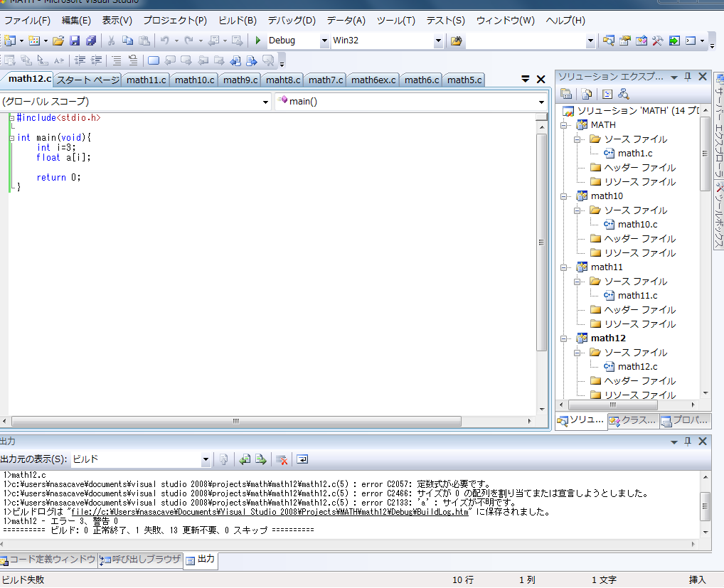Open the active files list dropdown arrow

point(526,80)
